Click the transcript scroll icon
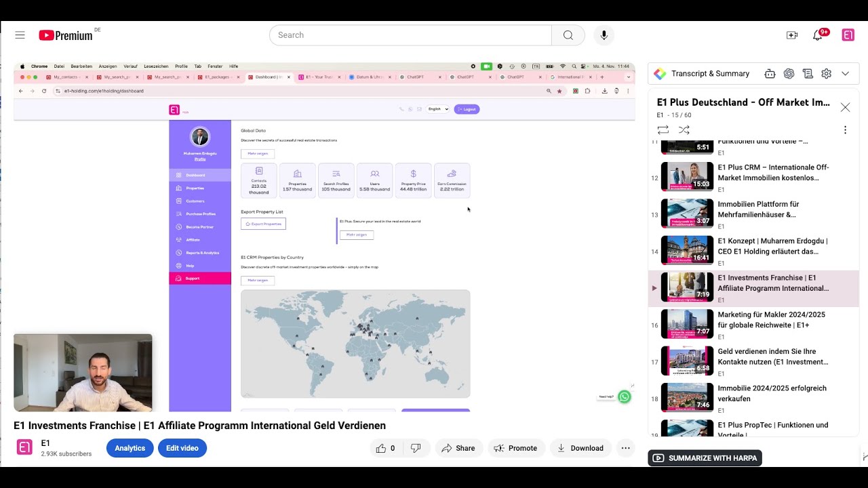This screenshot has height=488, width=868. point(808,74)
